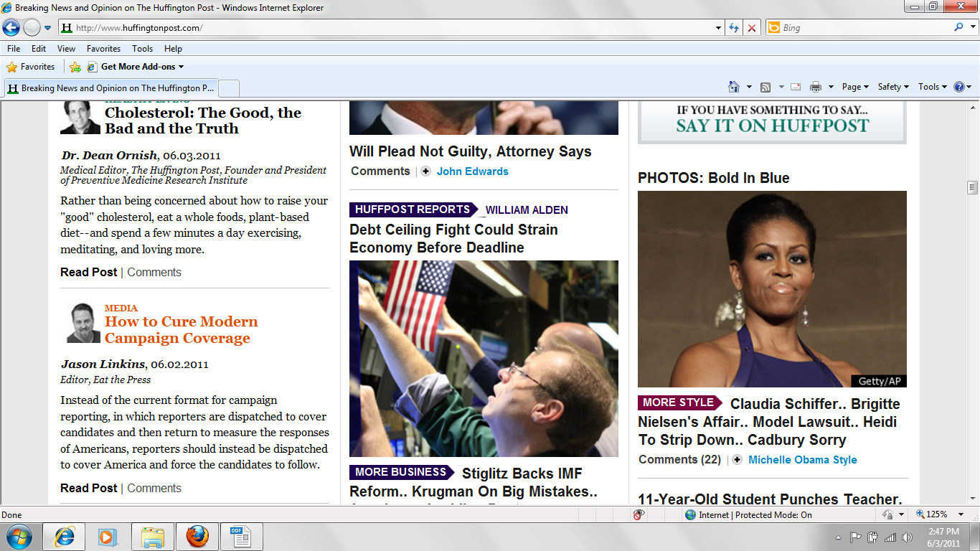Select the Huffington Post browser tab
This screenshot has width=980, height=551.
pyautogui.click(x=110, y=88)
